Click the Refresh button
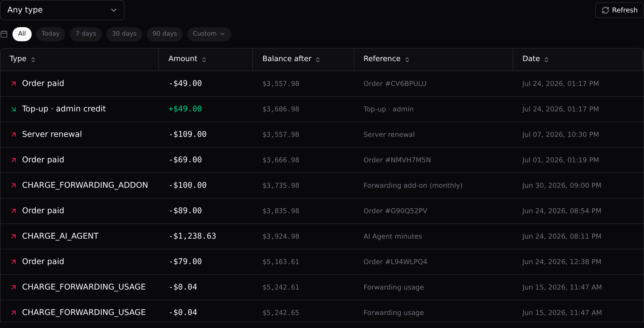Viewport: 644px width, 328px height. (x=619, y=10)
